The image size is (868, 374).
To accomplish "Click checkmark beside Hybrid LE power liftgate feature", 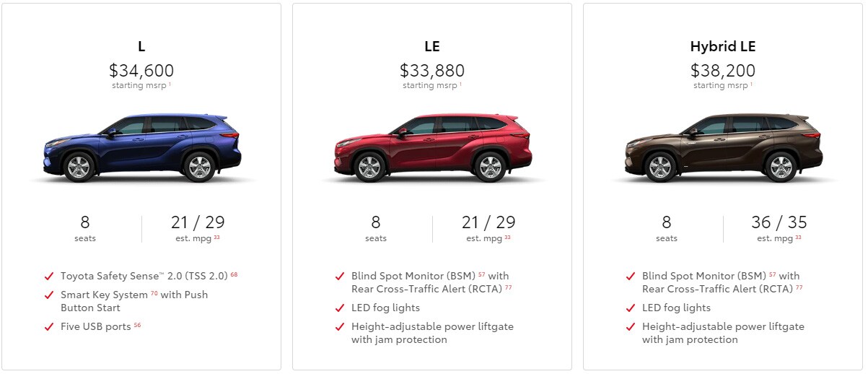I will pyautogui.click(x=631, y=327).
